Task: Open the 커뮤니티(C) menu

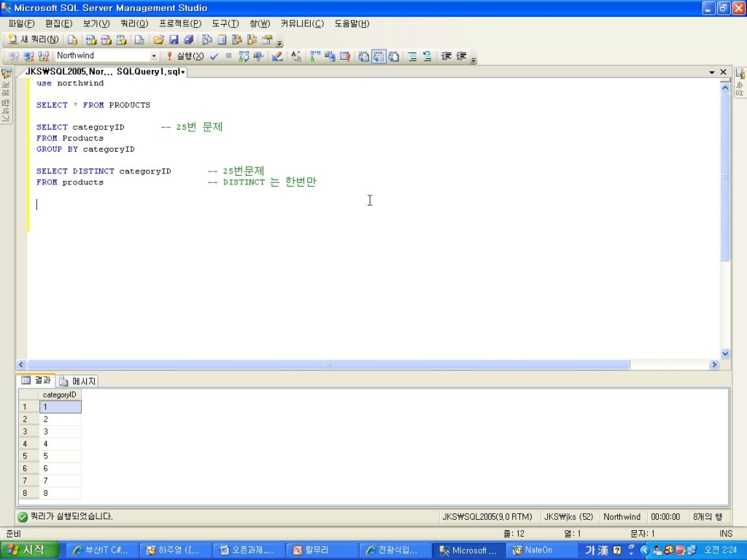Action: (x=302, y=23)
